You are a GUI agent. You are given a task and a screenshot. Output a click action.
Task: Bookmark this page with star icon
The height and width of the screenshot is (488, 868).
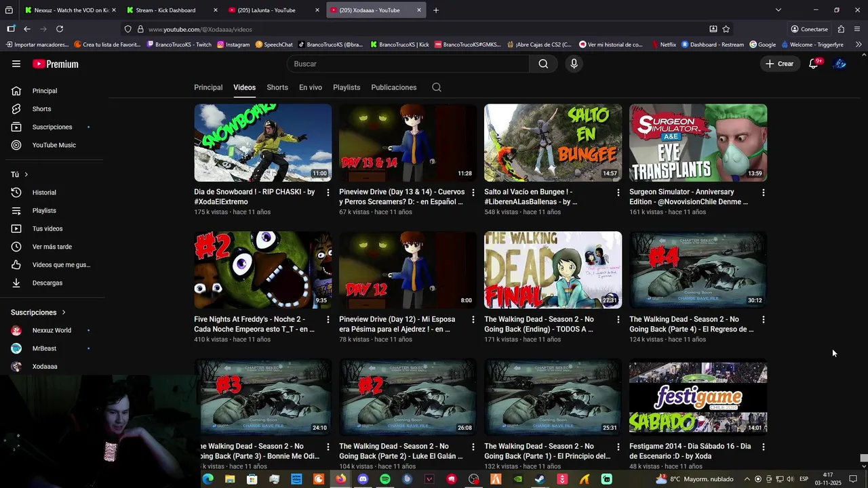tap(726, 29)
